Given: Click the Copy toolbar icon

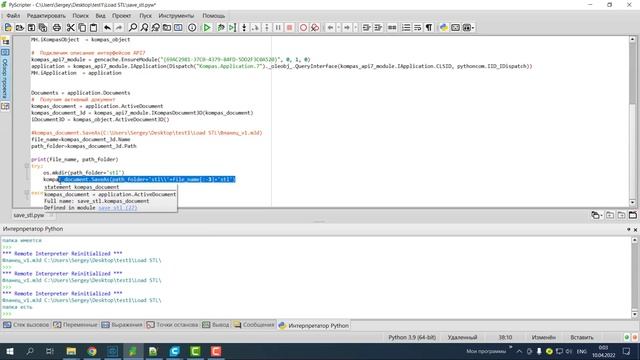Looking at the screenshot, I should point(82,27).
